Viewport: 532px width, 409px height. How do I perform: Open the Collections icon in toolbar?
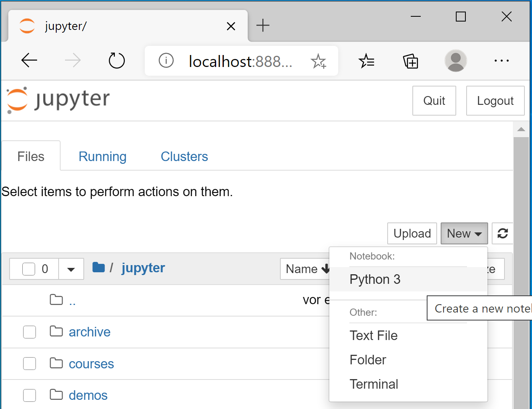411,61
